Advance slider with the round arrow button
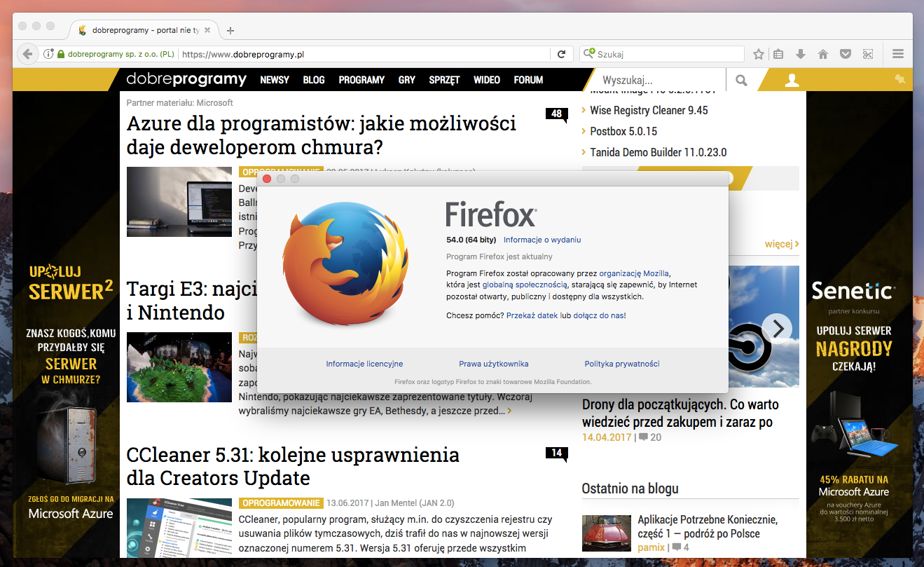Viewport: 924px width, 567px height. point(777,327)
